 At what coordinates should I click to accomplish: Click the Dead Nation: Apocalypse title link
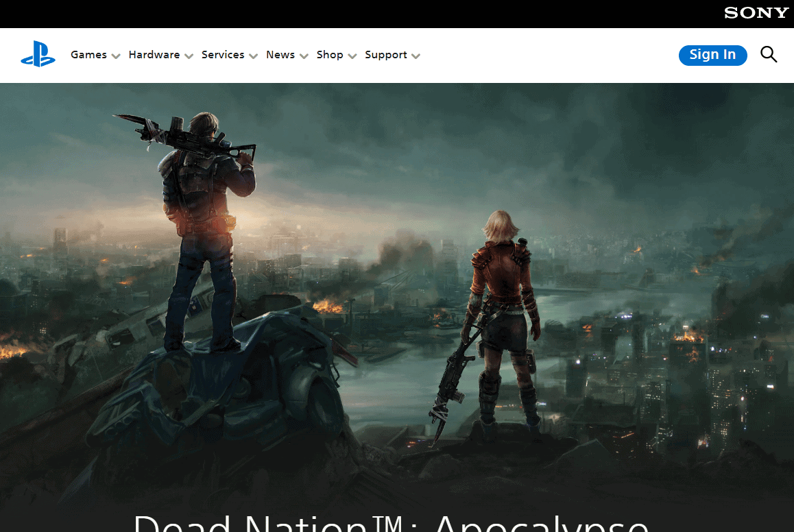pyautogui.click(x=389, y=523)
